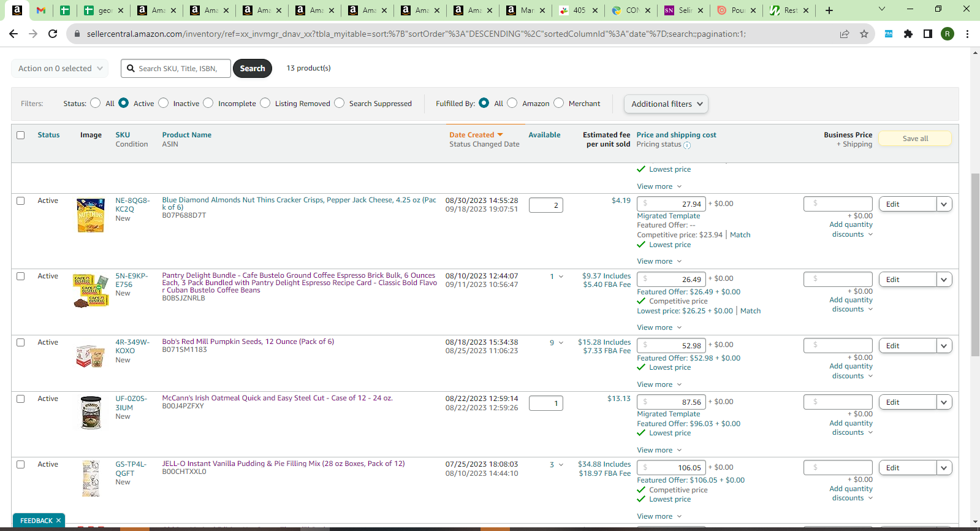
Task: Click Edit for Pantry Delight Bundle
Action: [x=908, y=280]
